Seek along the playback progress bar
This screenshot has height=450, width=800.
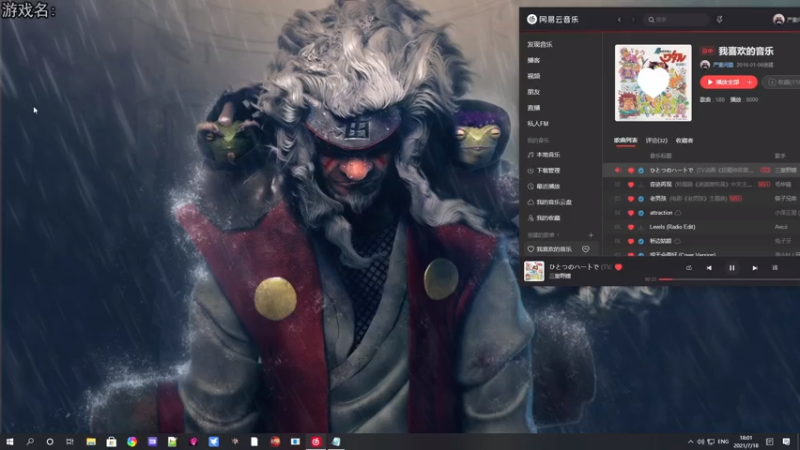coord(729,279)
